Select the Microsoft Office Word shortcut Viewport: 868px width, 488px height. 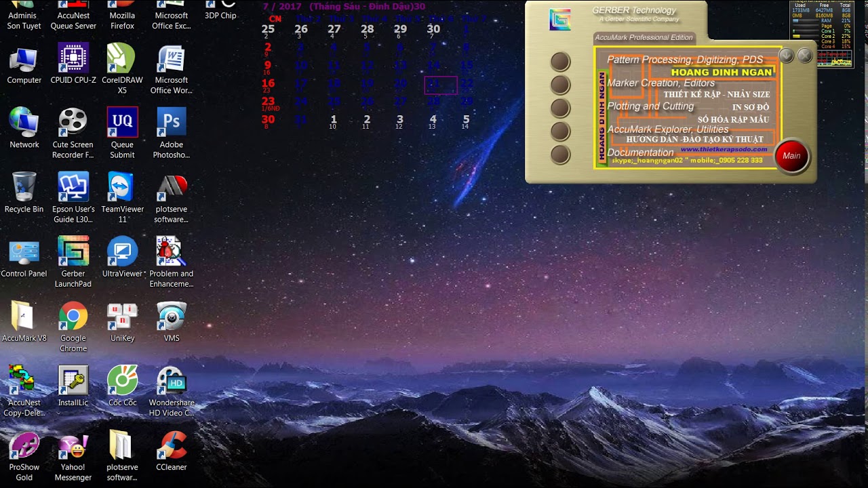[172, 69]
